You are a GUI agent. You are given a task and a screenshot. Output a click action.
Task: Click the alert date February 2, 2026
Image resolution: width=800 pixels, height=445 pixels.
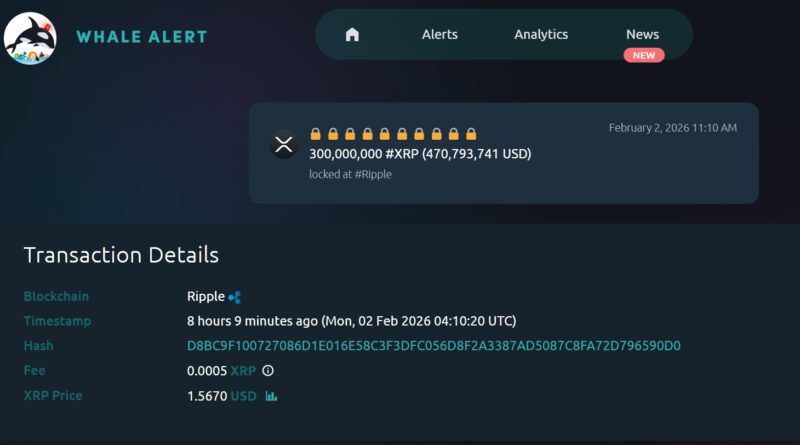point(673,128)
